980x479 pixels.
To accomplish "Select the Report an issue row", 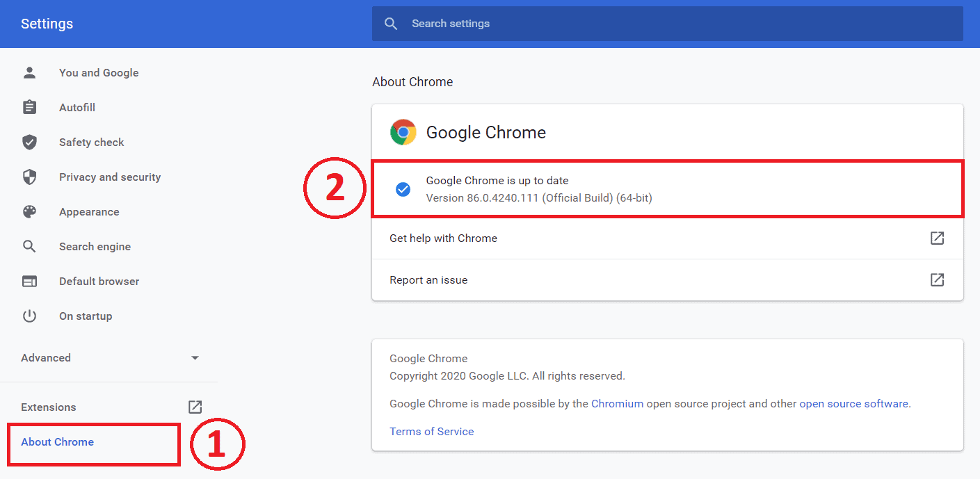I will 668,280.
